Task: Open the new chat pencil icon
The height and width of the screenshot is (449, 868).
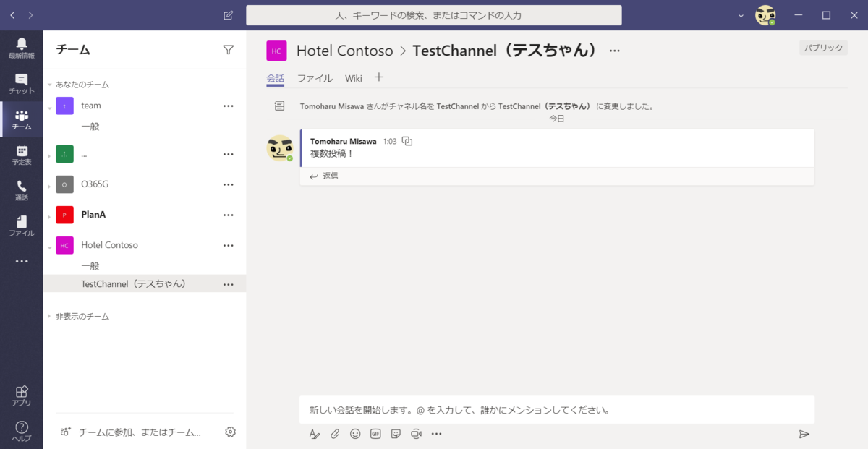Action: coord(228,15)
